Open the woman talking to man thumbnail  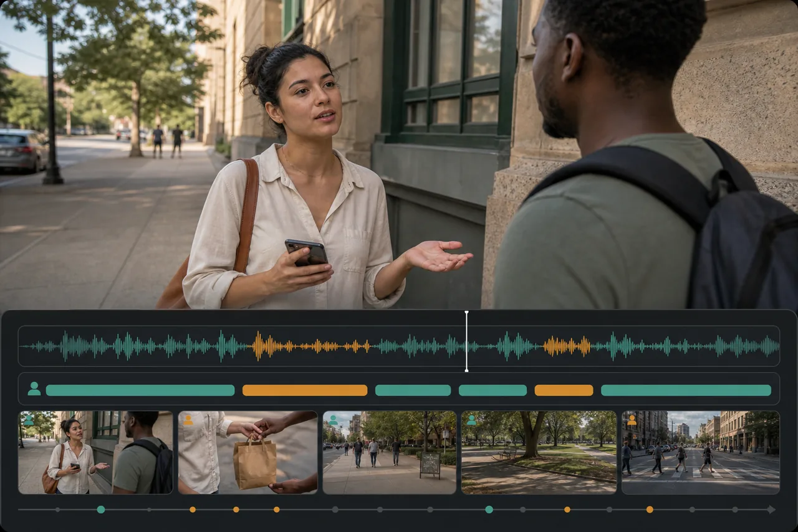coord(95,452)
